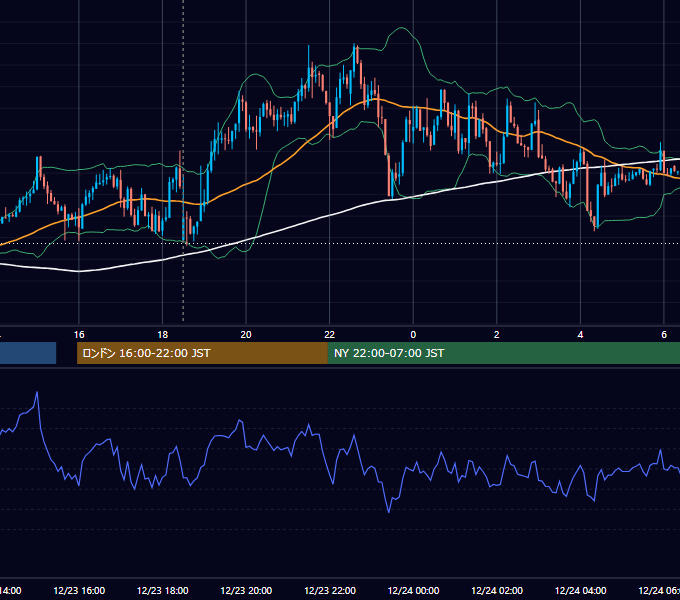The width and height of the screenshot is (680, 600).
Task: Click the NY 22:00-07:00 JST session bar
Action: tap(503, 353)
